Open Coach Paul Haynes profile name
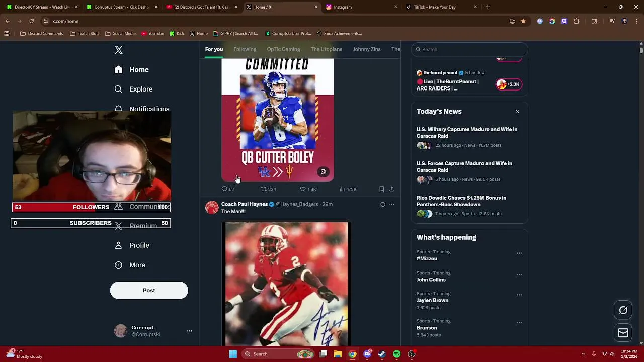 coord(244,204)
